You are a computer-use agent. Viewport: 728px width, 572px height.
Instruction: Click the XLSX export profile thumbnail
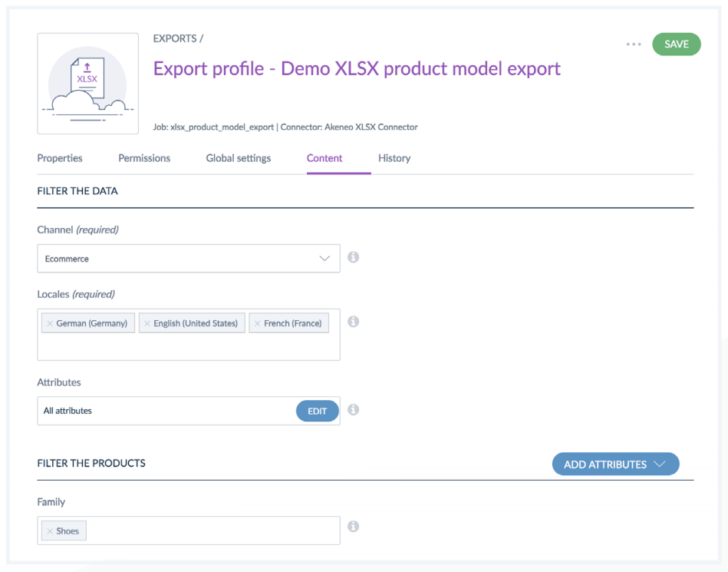tap(87, 84)
